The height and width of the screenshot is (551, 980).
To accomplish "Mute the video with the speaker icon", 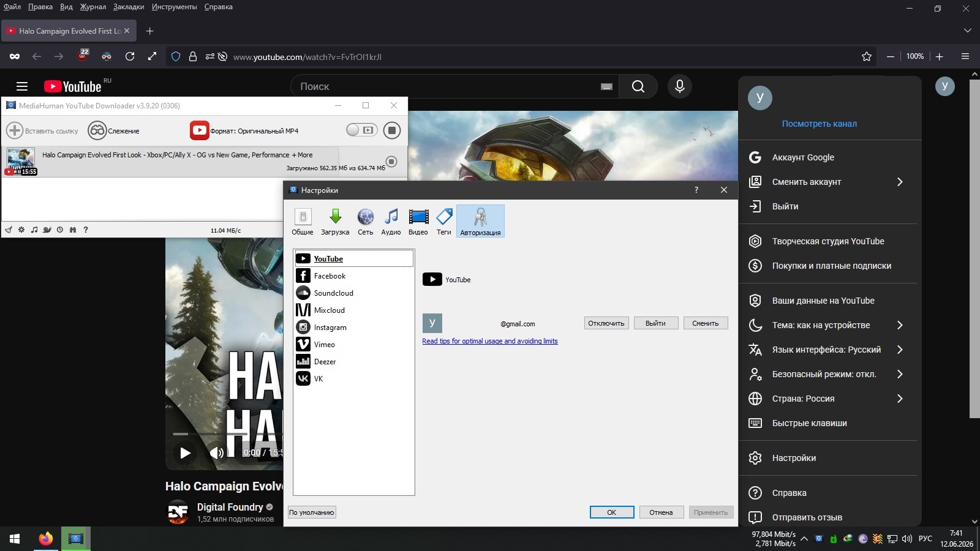I will click(x=216, y=452).
